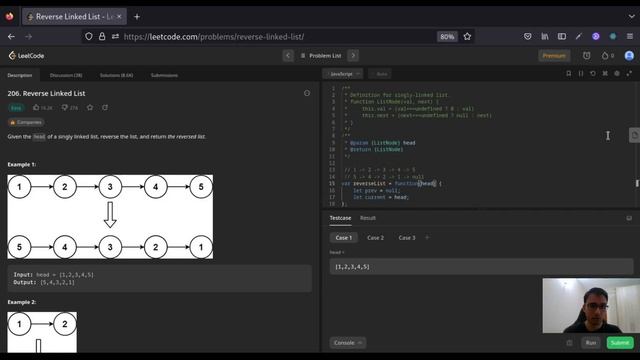
Task: Click the browser forward arrow
Action: pyautogui.click(x=28, y=37)
